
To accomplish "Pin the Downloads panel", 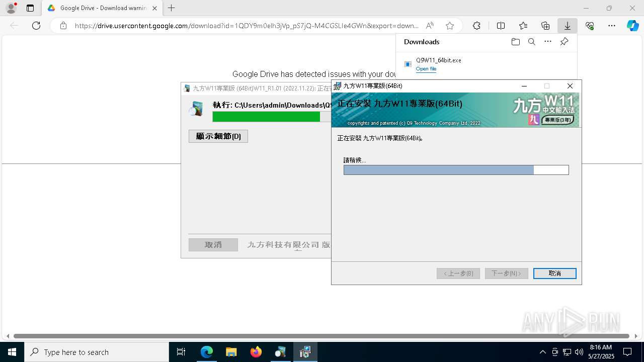I will click(564, 42).
